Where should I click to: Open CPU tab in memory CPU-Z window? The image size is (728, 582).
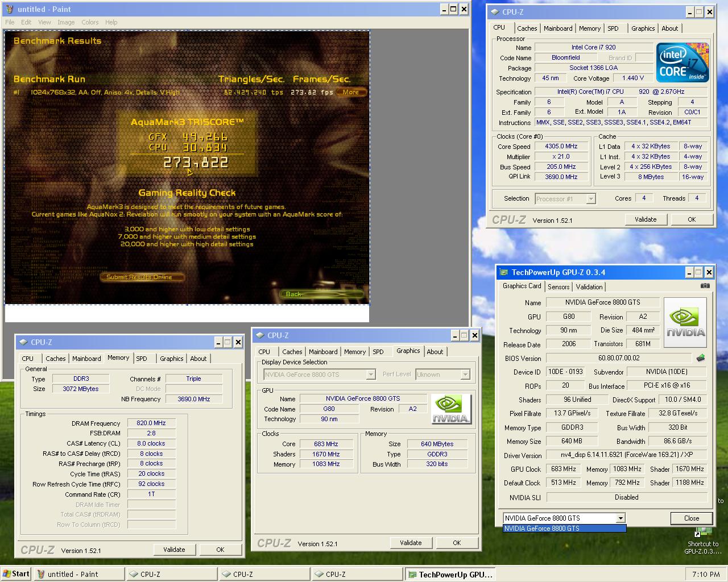tap(27, 359)
